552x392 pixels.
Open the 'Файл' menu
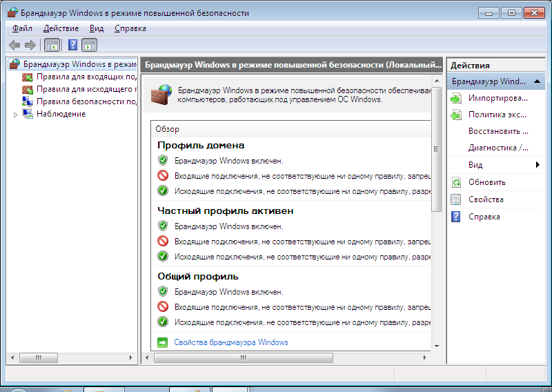click(22, 28)
